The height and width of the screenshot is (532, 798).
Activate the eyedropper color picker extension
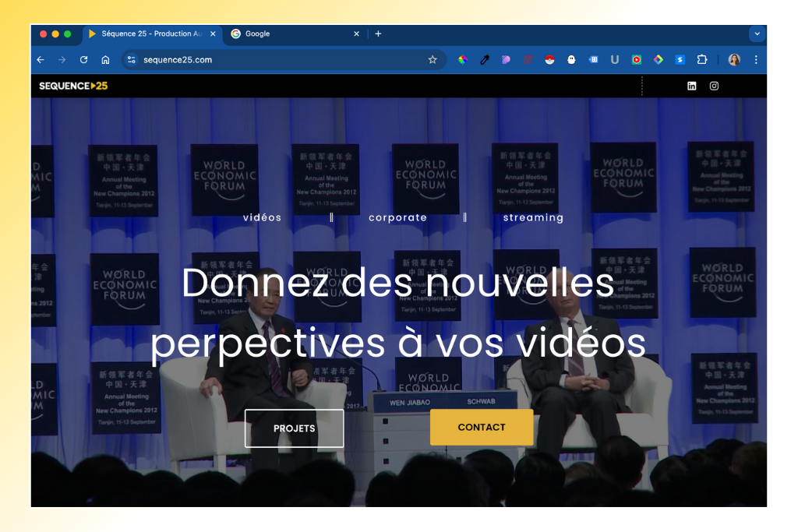point(484,60)
